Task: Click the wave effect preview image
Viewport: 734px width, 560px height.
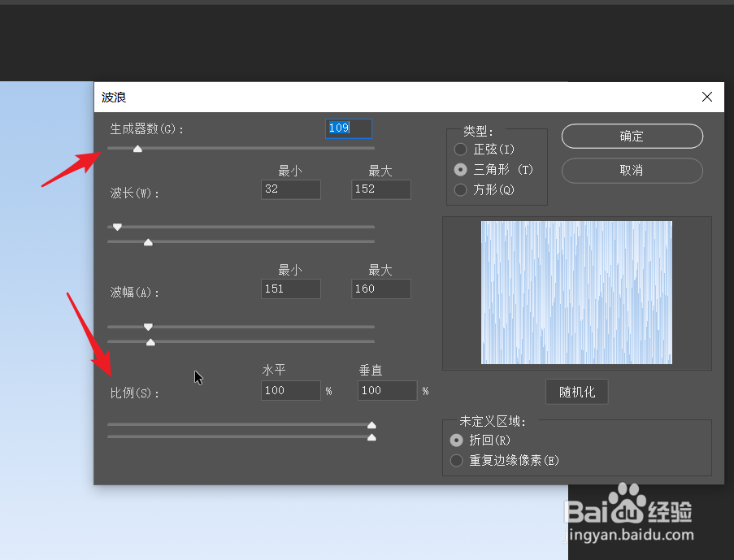Action: click(x=577, y=293)
